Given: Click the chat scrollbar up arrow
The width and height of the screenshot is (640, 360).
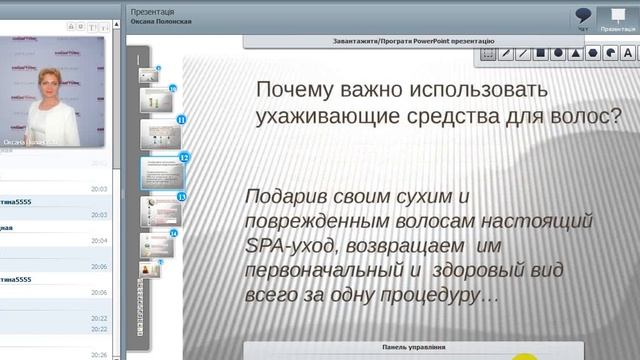Looking at the screenshot, I should tap(116, 24).
